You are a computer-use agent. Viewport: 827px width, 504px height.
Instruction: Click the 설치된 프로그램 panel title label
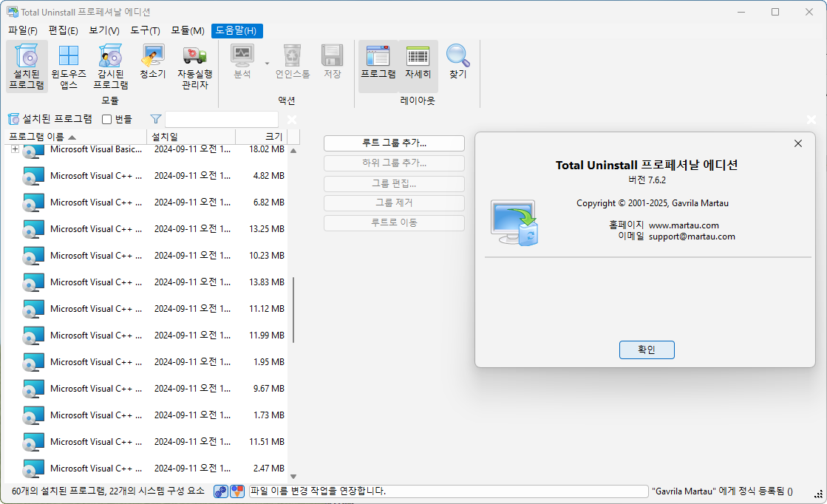coord(57,119)
